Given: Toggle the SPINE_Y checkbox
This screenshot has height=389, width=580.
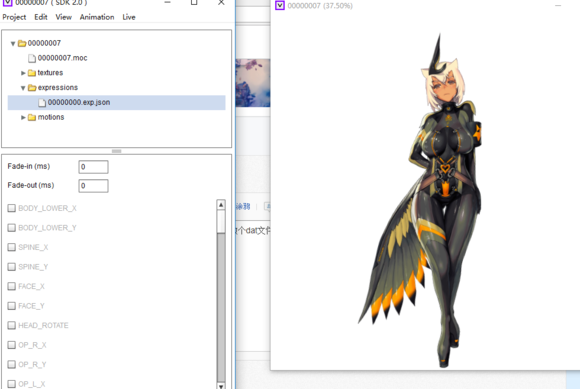Looking at the screenshot, I should coord(11,267).
